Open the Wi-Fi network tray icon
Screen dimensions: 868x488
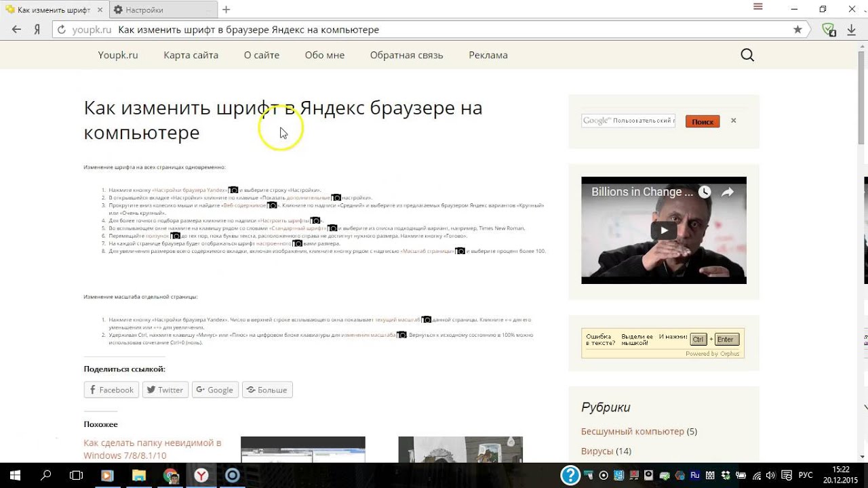(756, 475)
